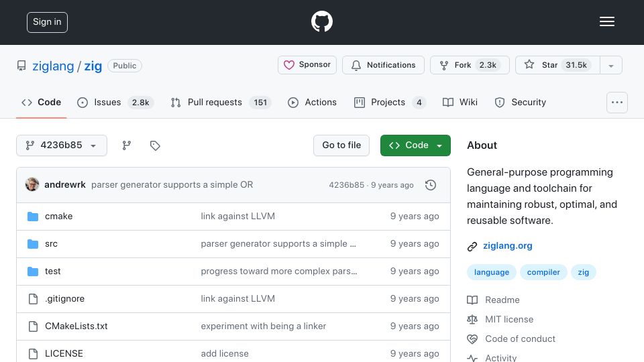The width and height of the screenshot is (644, 362).
Task: Click the Activity pulse icon
Action: tap(472, 358)
